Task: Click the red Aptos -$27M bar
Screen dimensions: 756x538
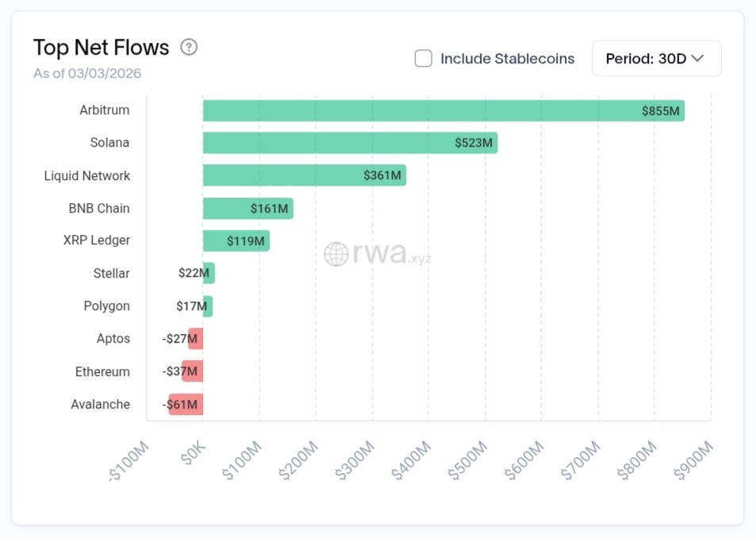Action: [x=196, y=339]
